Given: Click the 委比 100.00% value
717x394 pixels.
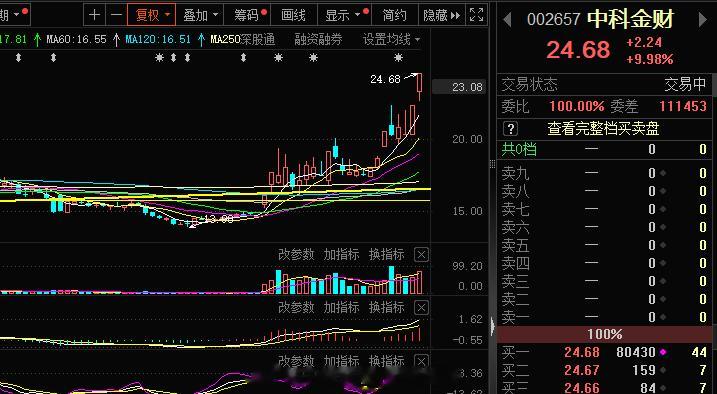Looking at the screenshot, I should click(x=577, y=106).
